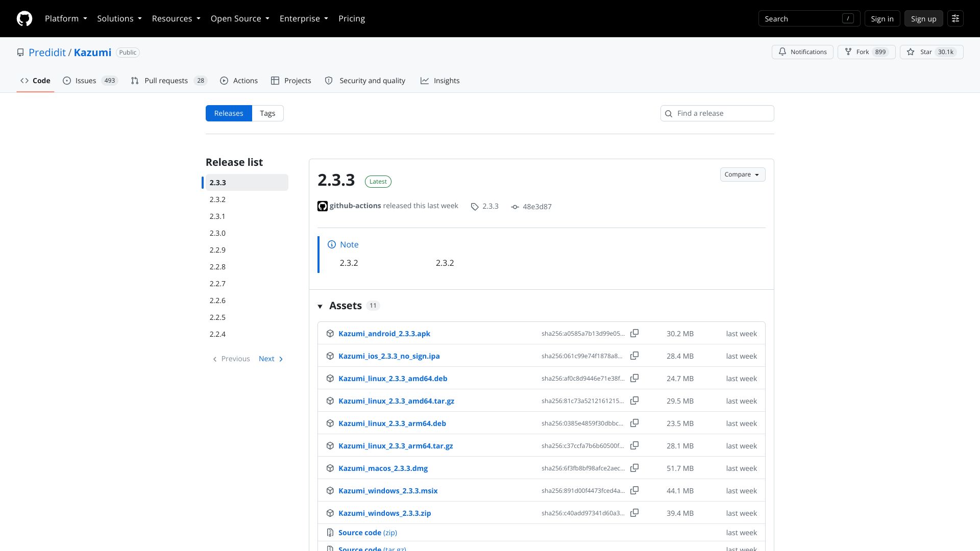
Task: Click the Sign in button
Action: (x=882, y=18)
